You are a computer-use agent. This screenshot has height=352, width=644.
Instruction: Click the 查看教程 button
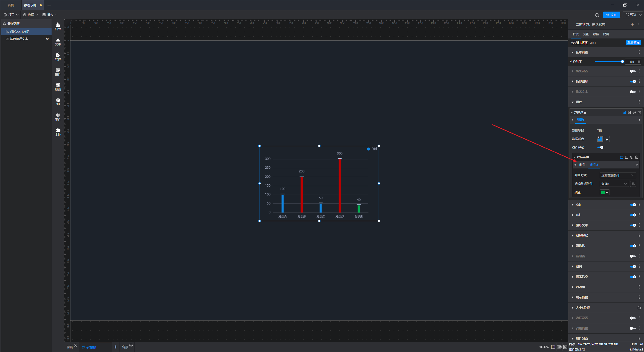[633, 42]
